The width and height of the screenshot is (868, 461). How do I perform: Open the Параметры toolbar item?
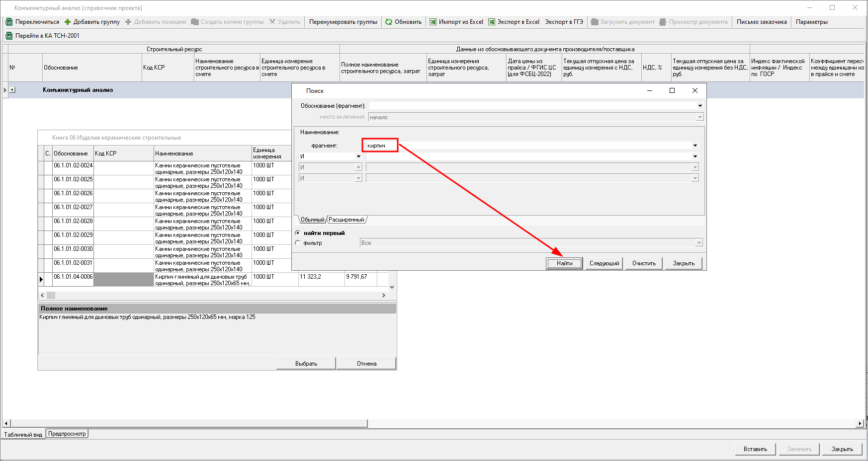811,22
